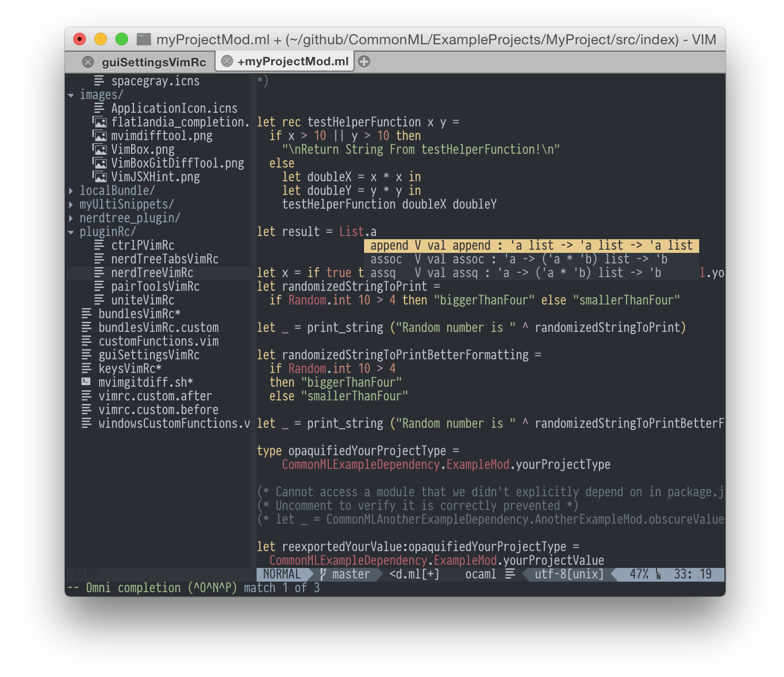Screen dimensions: 784x677
Task: Click the file icon beside nerdTreeVimRc
Action: [99, 272]
